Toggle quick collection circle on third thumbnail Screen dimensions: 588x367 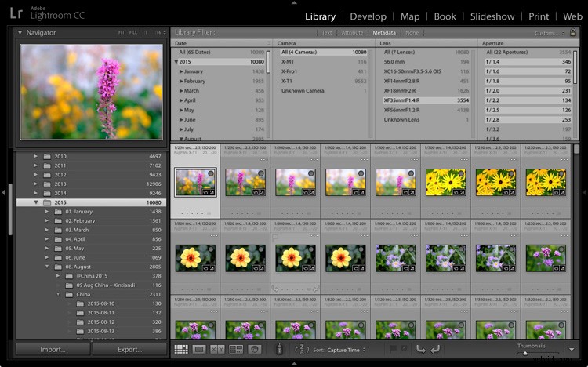coord(311,173)
